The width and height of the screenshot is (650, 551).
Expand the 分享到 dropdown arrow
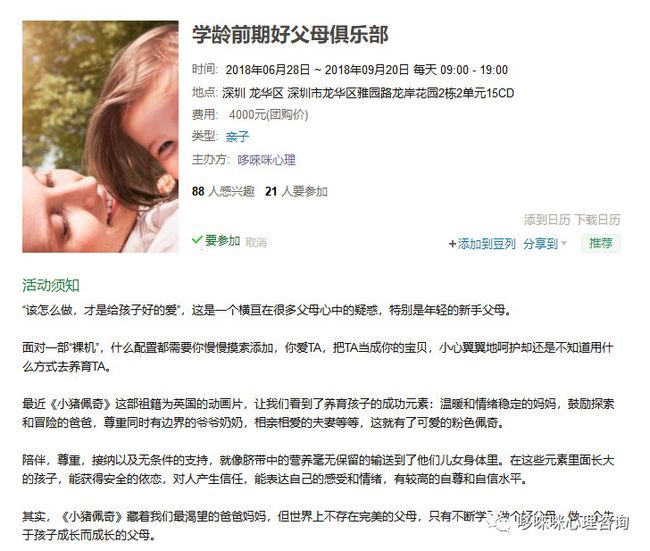click(x=564, y=243)
